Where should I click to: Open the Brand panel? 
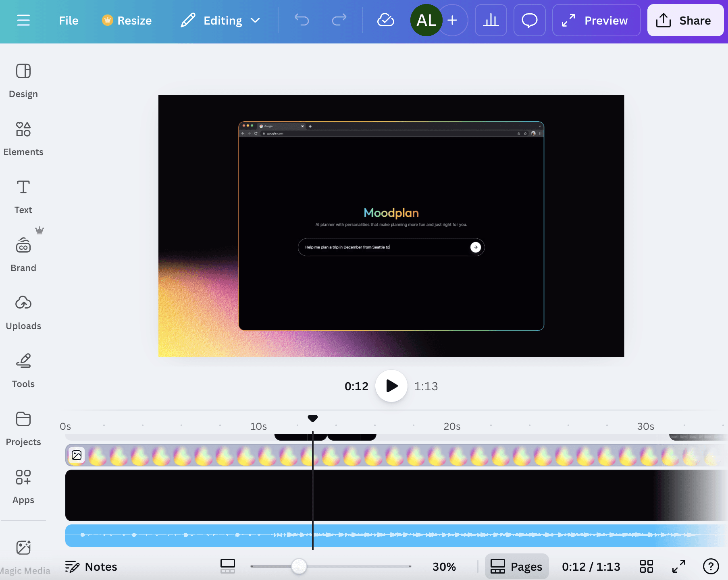(23, 255)
